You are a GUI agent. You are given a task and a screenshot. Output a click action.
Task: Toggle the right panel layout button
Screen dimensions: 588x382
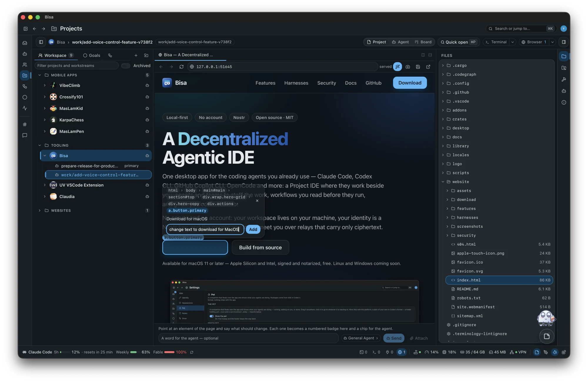tap(564, 42)
